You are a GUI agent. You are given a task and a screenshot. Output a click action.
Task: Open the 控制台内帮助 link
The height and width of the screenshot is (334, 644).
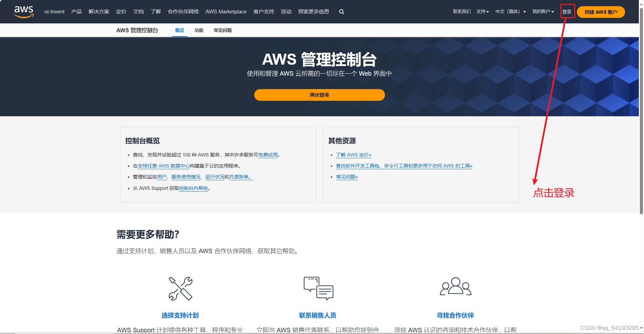194,188
